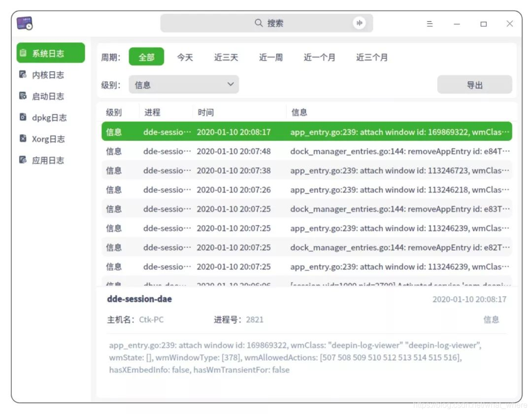Click hostname value Ctk-PC
Image resolution: width=532 pixels, height=414 pixels.
coord(151,320)
